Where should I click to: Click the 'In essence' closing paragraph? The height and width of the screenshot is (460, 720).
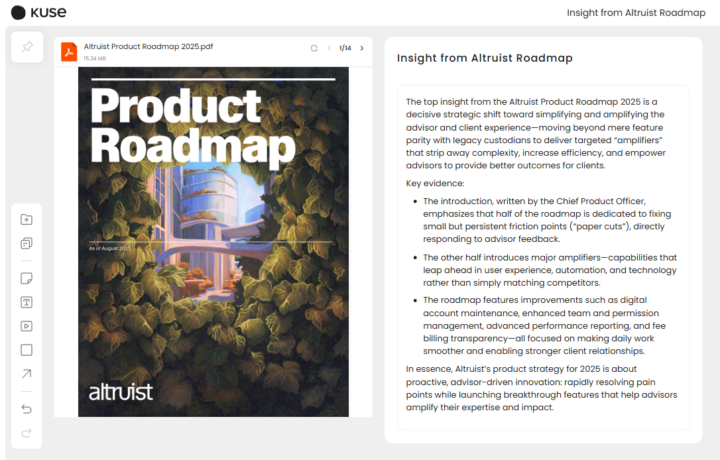tap(541, 388)
